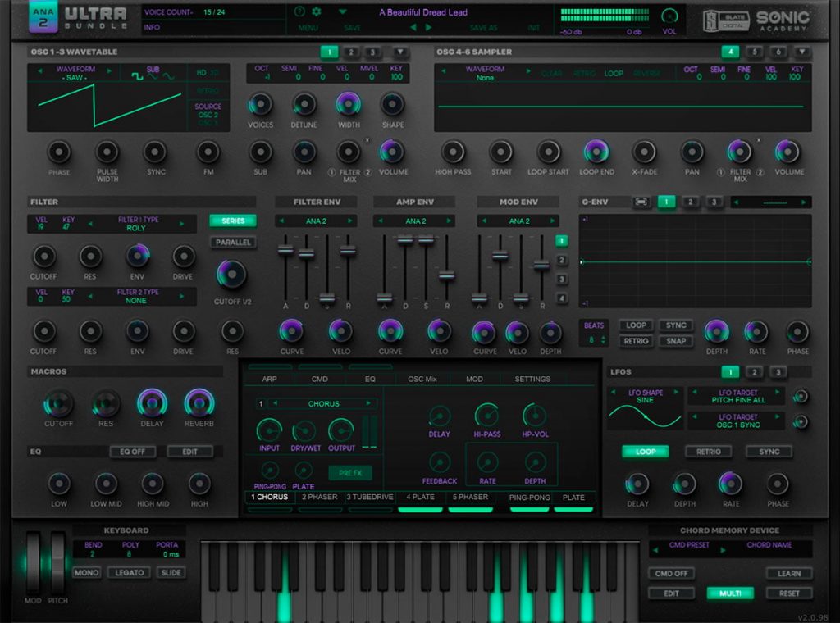Viewport: 840px width, 623px height.
Task: Toggle the EQ OFF button
Action: [x=132, y=452]
